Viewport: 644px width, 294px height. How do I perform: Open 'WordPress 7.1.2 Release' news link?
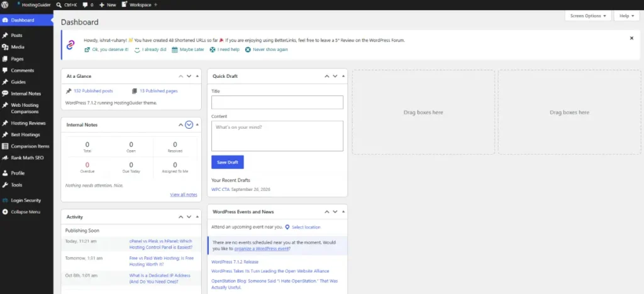(235, 261)
